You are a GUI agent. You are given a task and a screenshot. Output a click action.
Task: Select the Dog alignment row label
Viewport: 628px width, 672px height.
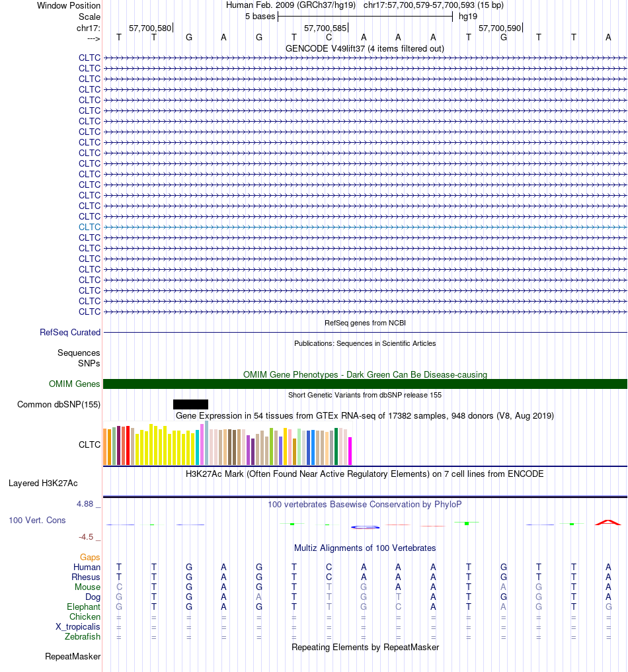[93, 597]
